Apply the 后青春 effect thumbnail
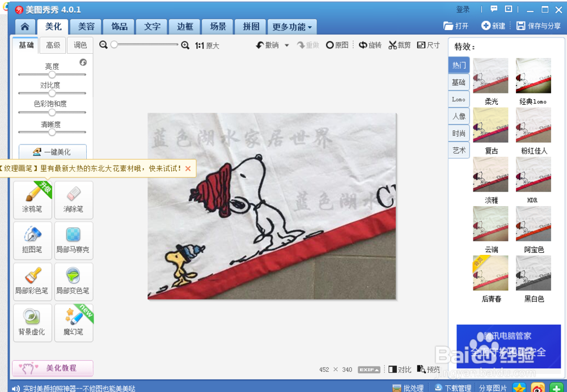Screen dimensions: 567x392 click(490, 273)
